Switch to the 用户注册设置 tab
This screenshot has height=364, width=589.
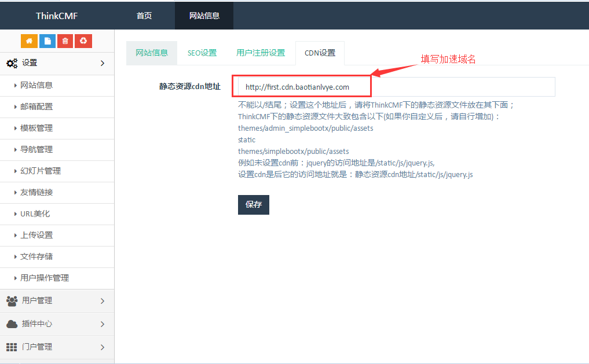pos(261,53)
